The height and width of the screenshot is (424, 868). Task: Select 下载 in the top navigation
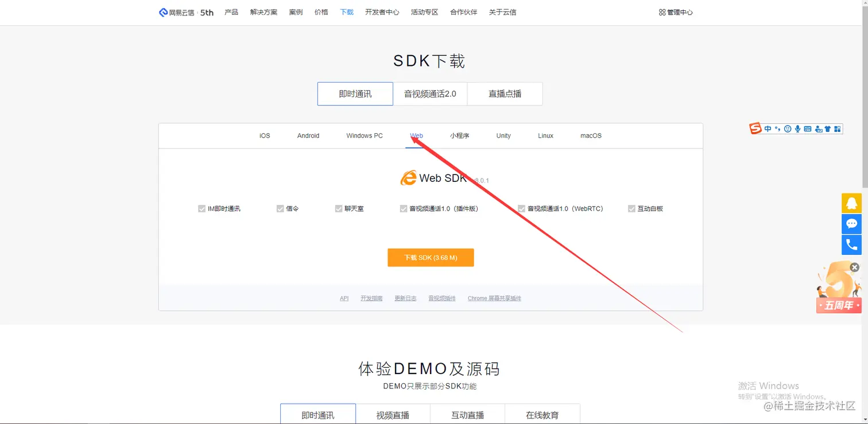(x=347, y=12)
